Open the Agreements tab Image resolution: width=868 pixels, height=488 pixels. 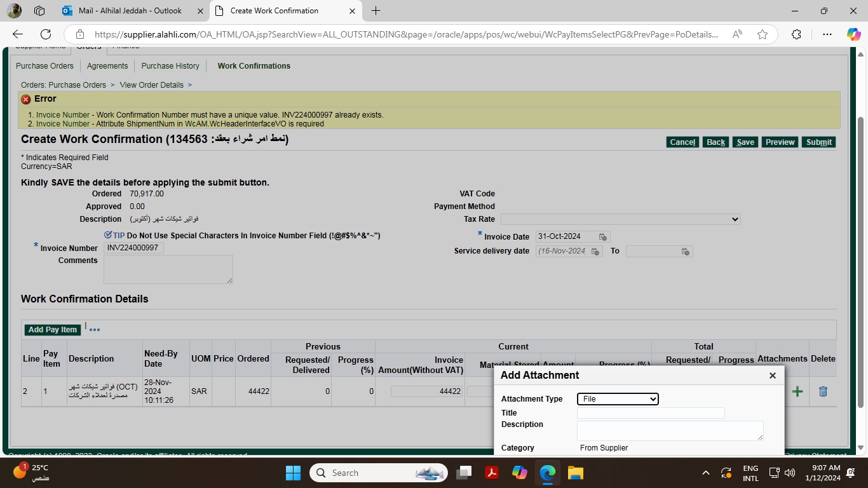107,66
